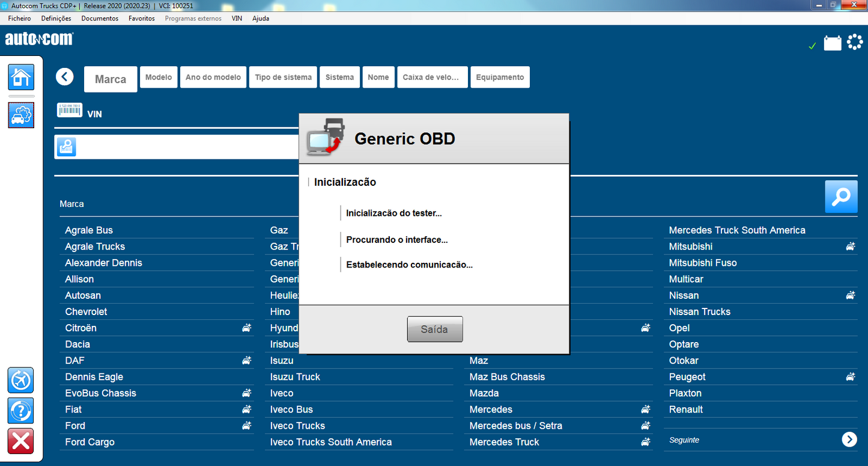868x466 pixels.
Task: Open the question mark help icon
Action: pyautogui.click(x=21, y=411)
